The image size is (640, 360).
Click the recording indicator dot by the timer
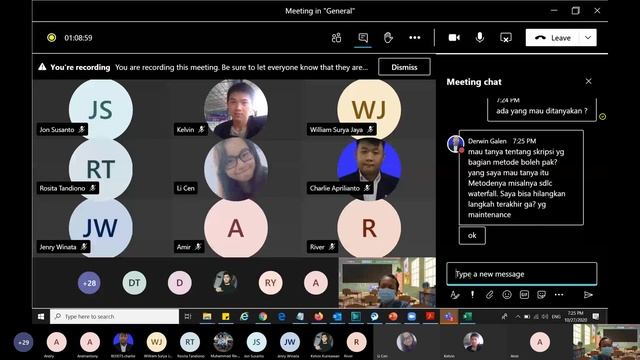[51, 38]
